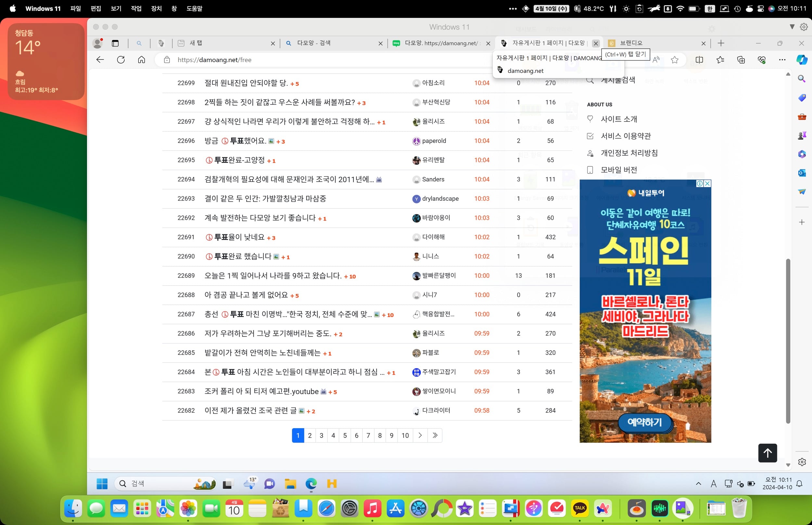The image size is (812, 525).
Task: Switch to the 새 탭 tab
Action: tap(227, 43)
